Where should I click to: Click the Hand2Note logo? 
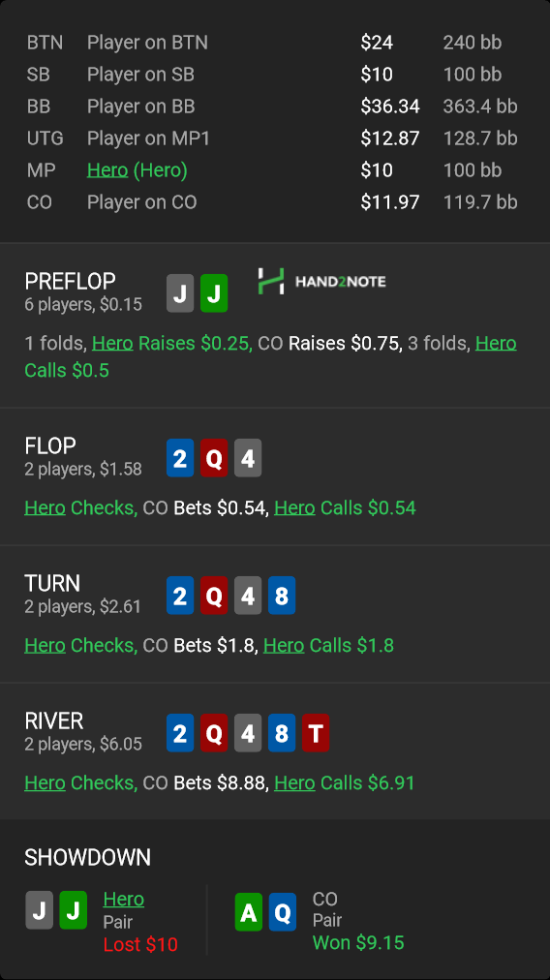321,281
